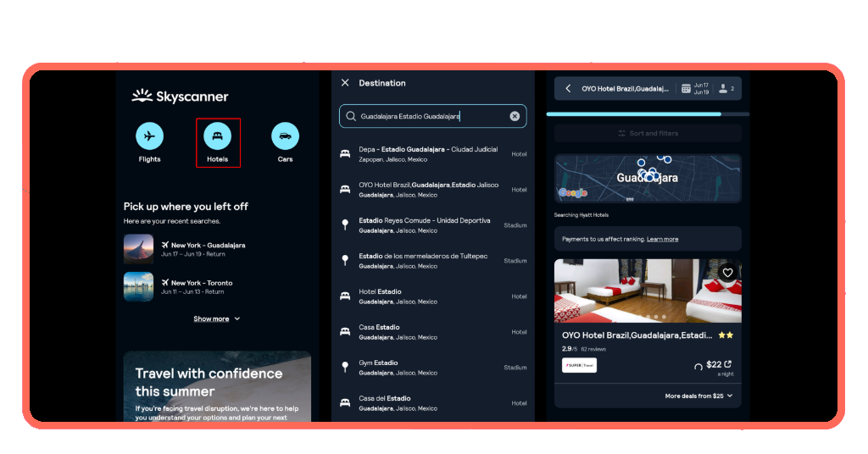Screen dimensions: 868x454
Task: Select Casa del Estadio hotel suggestion
Action: click(x=433, y=403)
